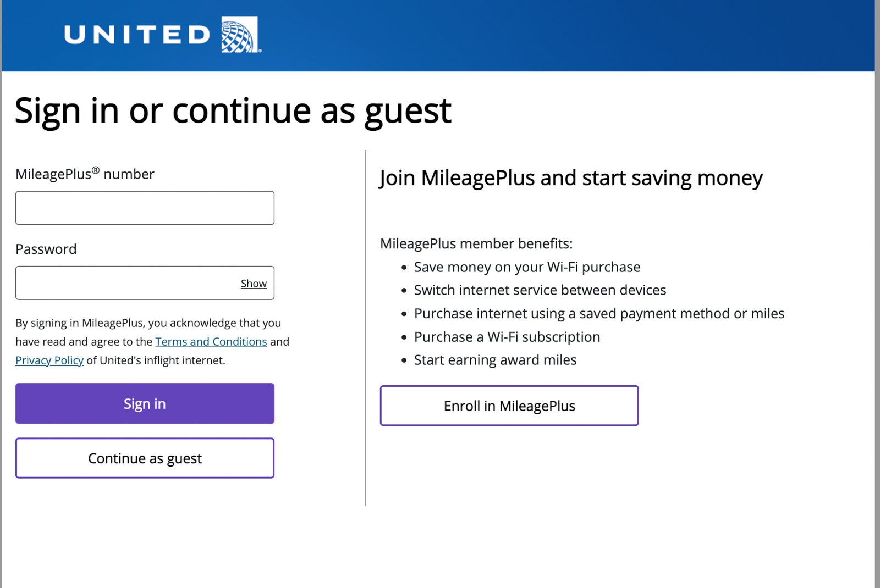Click Enroll in MileagePlus button

point(509,406)
